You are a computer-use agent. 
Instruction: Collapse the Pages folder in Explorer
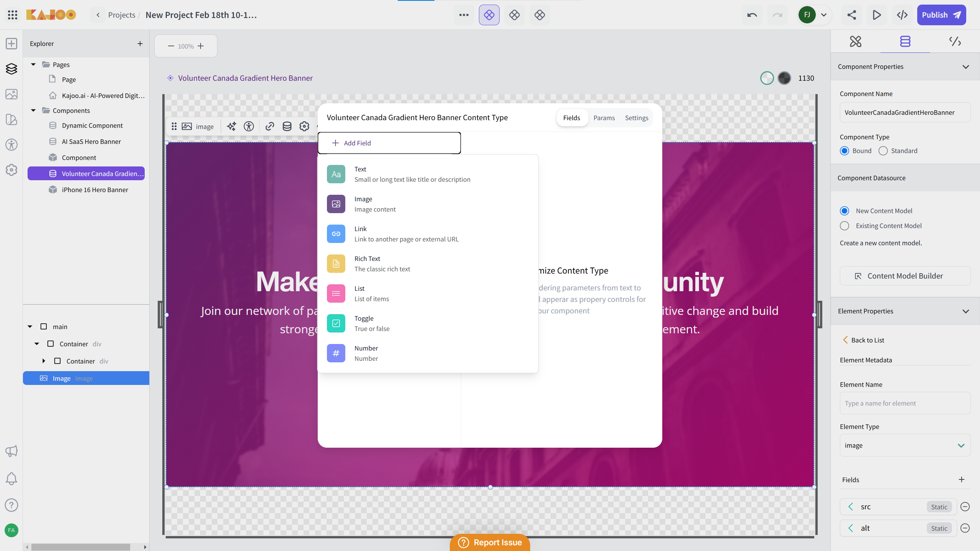[x=33, y=64]
